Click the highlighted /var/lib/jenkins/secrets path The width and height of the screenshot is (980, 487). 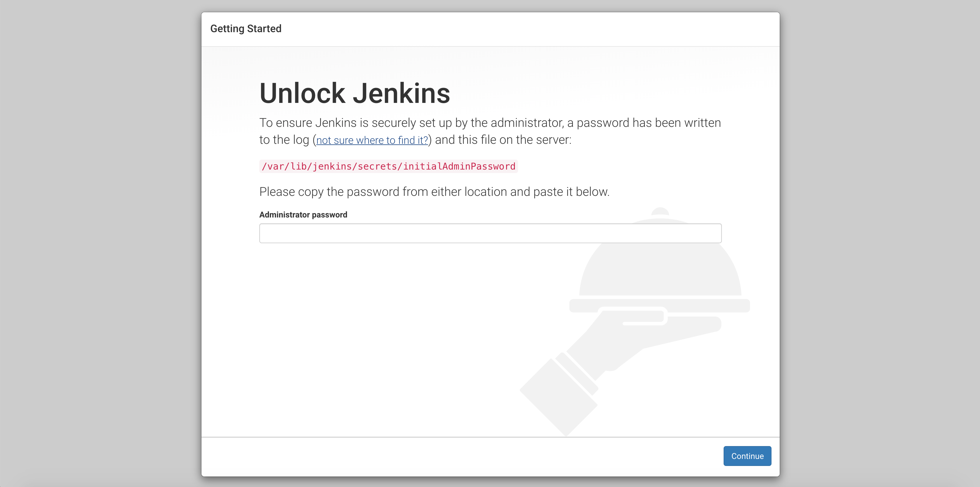(388, 166)
